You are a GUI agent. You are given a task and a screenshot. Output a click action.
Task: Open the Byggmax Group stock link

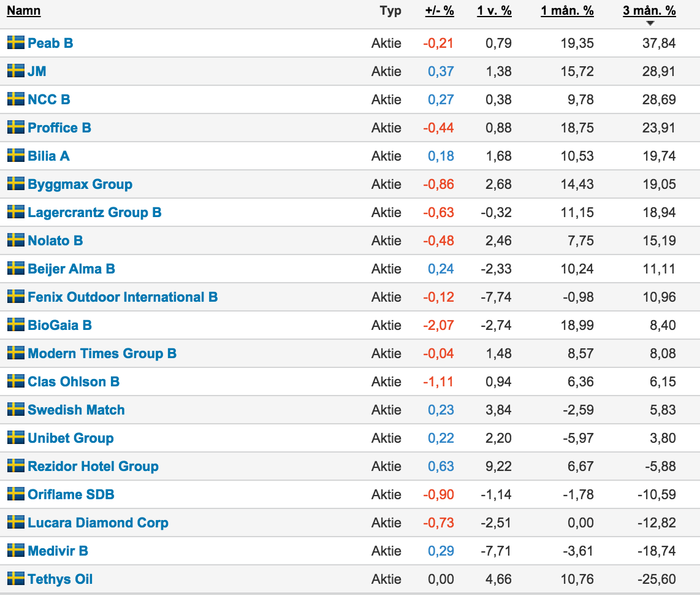click(x=80, y=184)
